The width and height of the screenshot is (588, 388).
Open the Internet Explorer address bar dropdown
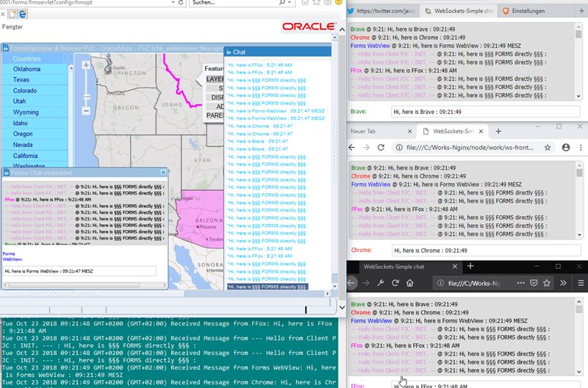pyautogui.click(x=173, y=2)
